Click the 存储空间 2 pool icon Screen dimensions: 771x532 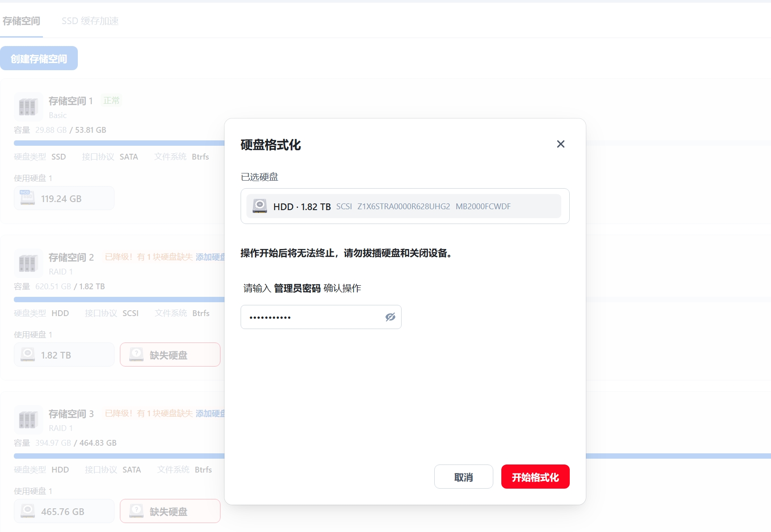coord(28,264)
